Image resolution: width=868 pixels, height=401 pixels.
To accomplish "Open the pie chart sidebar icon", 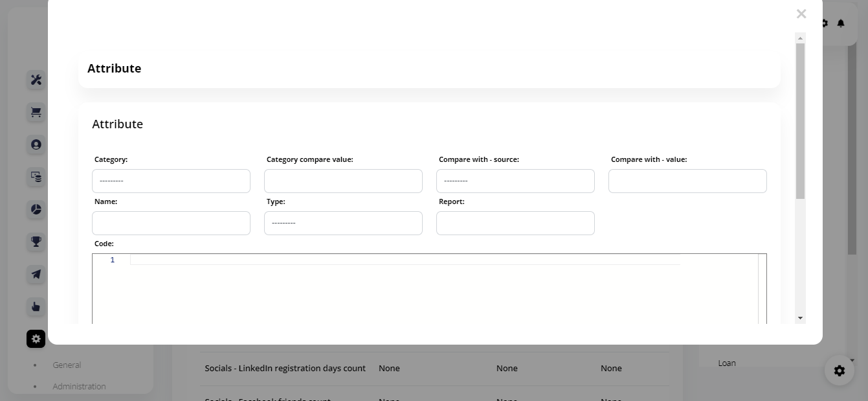I will 36,209.
